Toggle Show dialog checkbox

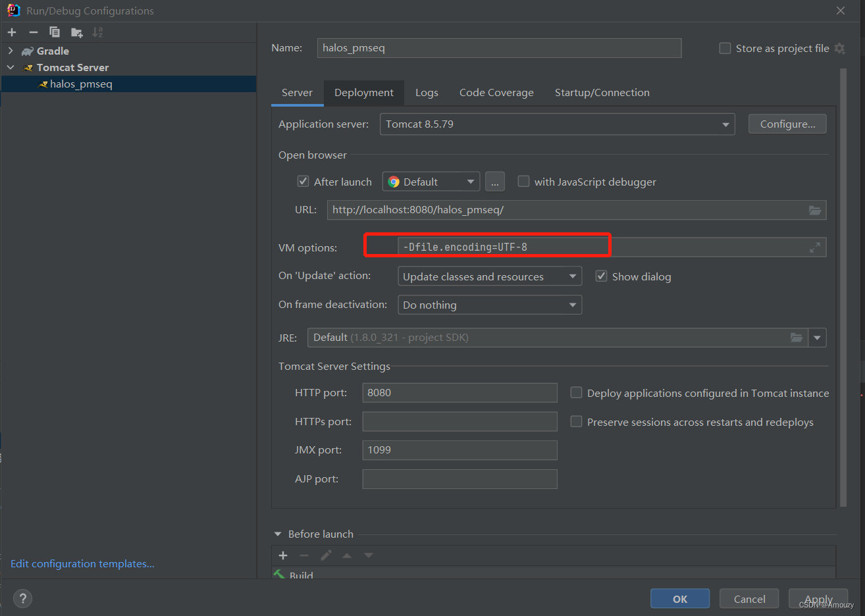[x=601, y=276]
